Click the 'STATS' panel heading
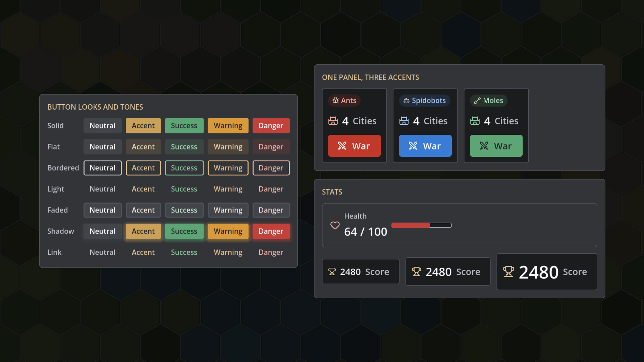This screenshot has width=644, height=362. [332, 192]
